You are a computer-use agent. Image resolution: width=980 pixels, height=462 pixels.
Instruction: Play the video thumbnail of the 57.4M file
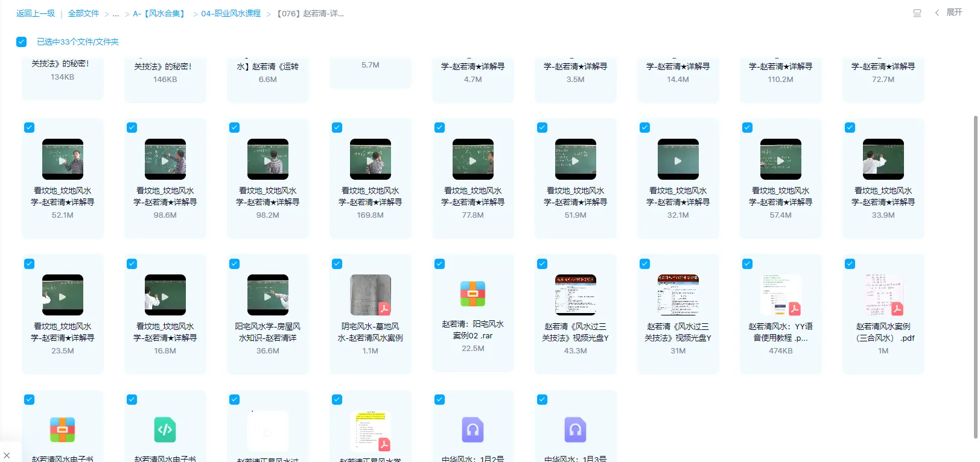coord(781,159)
